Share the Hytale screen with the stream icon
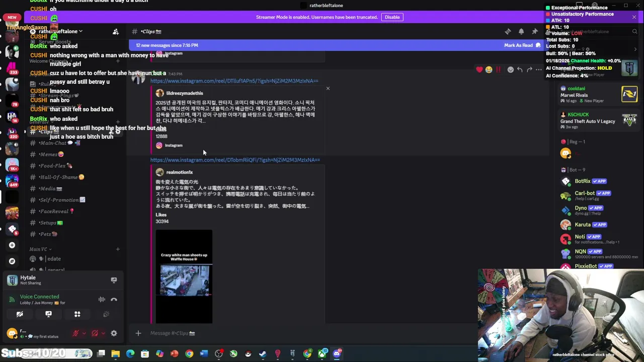Screen dimensions: 644x362 click(114, 280)
